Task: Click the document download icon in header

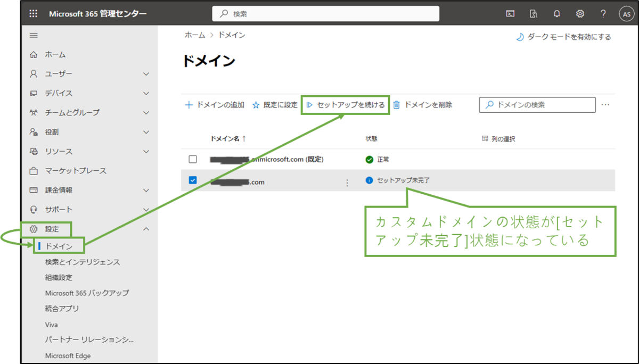Action: coord(534,14)
